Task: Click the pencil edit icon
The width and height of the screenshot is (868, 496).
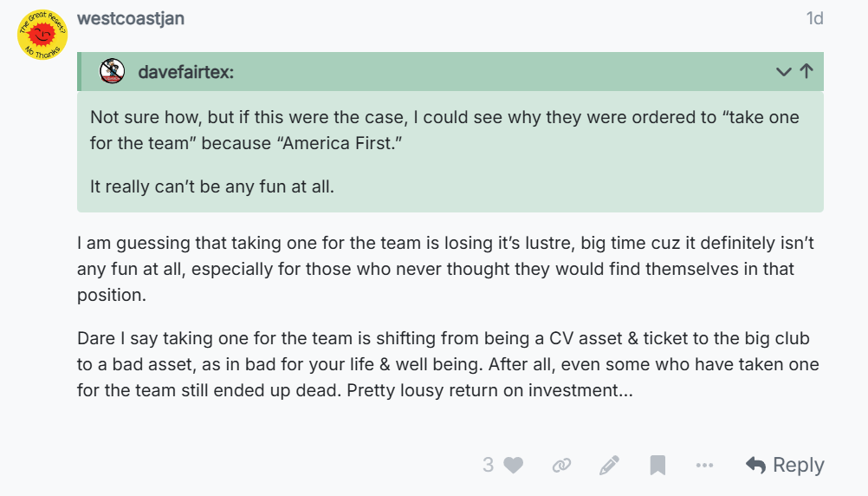Action: click(x=609, y=466)
